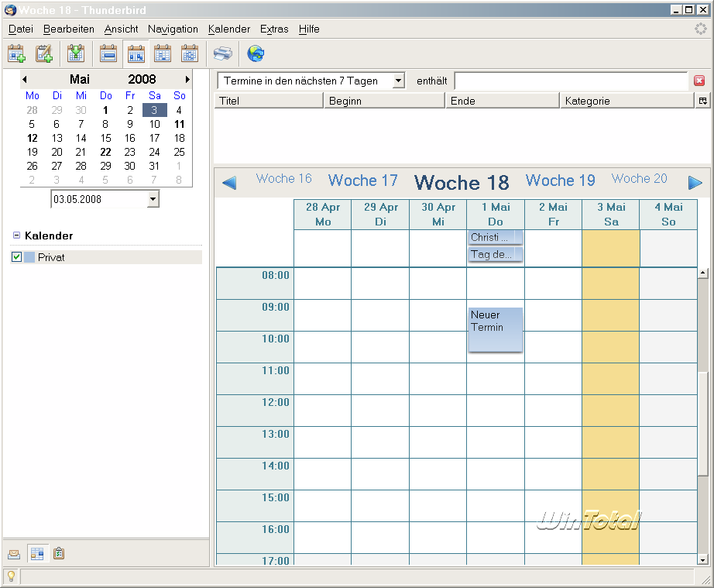Viewport: 714px width, 588px height.
Task: Click Thunderbird logo in title bar
Action: pos(10,9)
